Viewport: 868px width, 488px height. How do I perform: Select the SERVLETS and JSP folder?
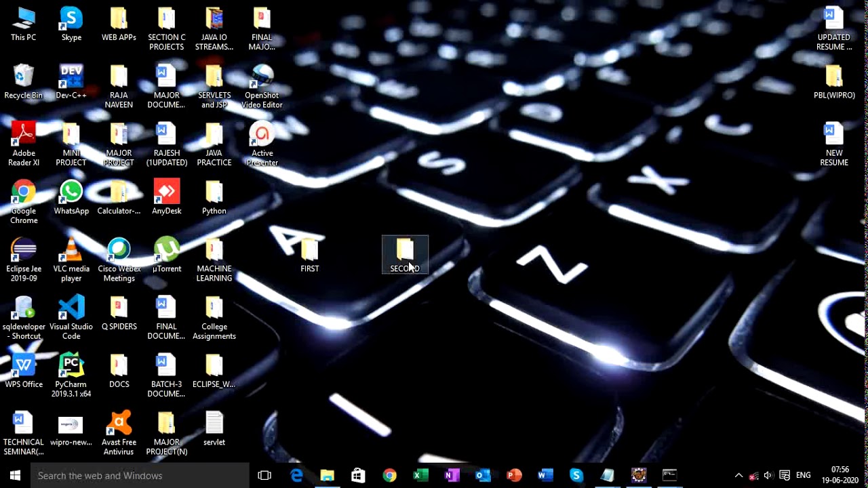coord(214,87)
